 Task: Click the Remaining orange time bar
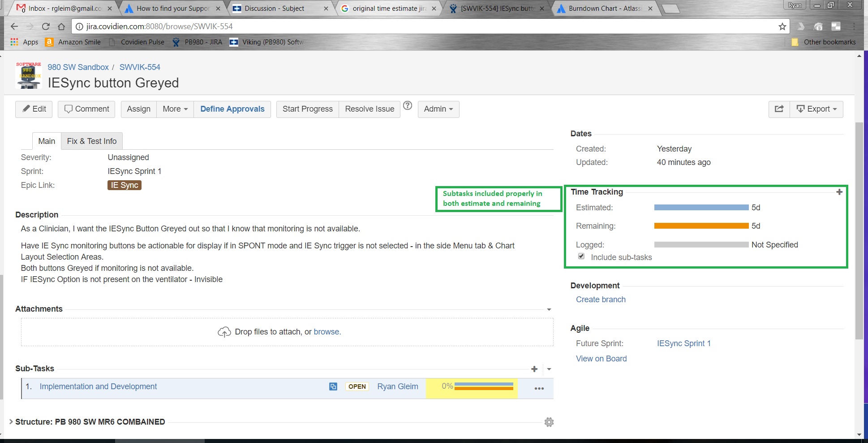tap(701, 226)
